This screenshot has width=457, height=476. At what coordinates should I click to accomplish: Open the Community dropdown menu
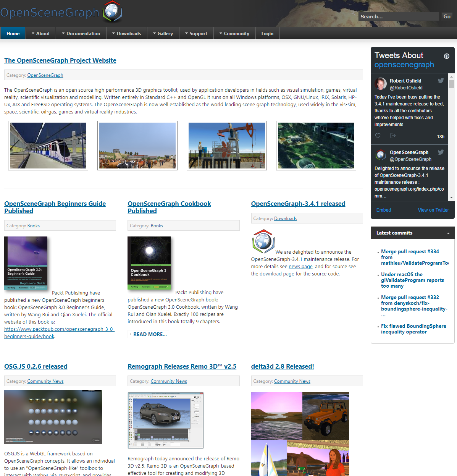[x=234, y=34]
